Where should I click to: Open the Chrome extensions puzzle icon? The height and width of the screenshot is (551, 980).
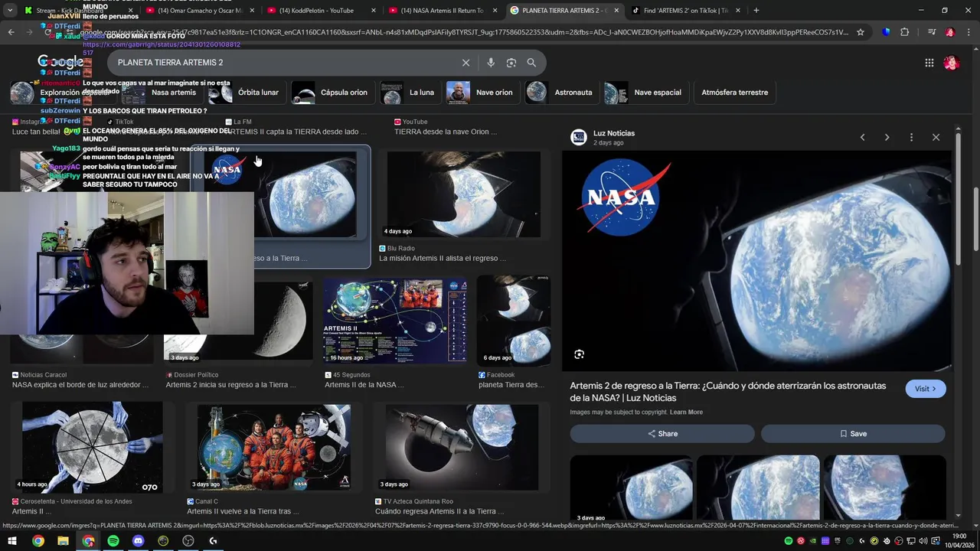click(905, 32)
